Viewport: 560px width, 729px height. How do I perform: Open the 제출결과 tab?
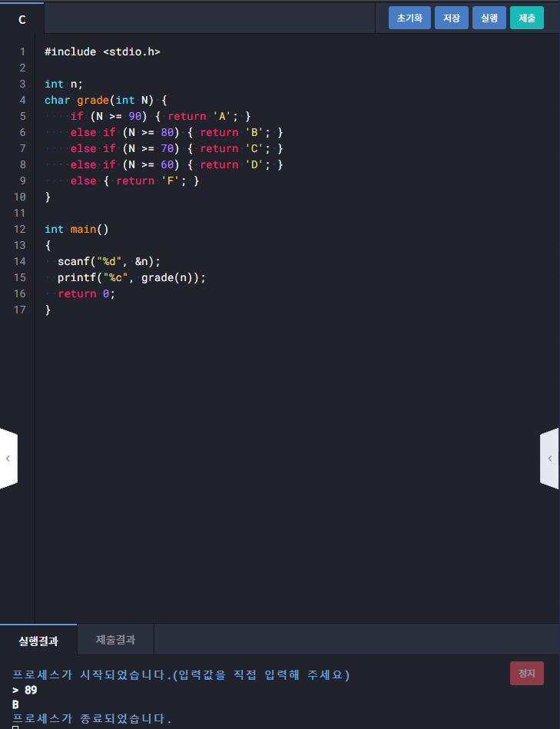(x=115, y=640)
